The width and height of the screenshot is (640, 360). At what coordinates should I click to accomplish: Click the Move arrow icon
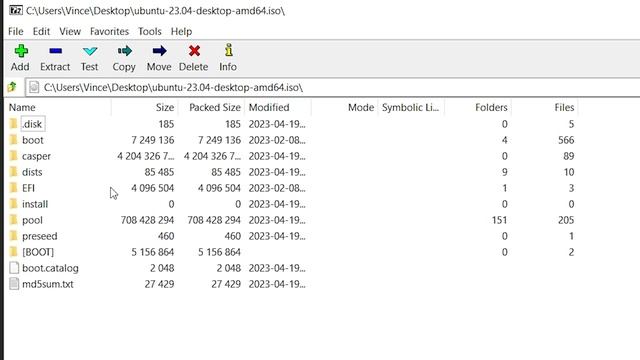pyautogui.click(x=159, y=51)
